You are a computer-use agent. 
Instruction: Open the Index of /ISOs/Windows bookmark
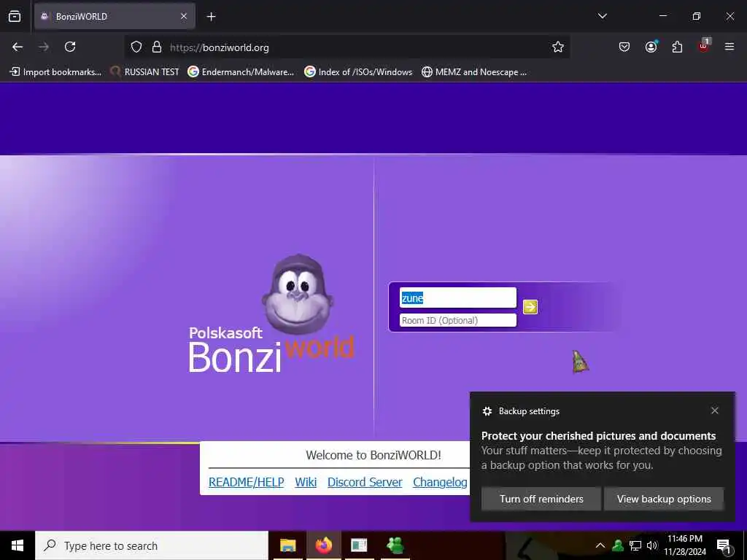[358, 72]
